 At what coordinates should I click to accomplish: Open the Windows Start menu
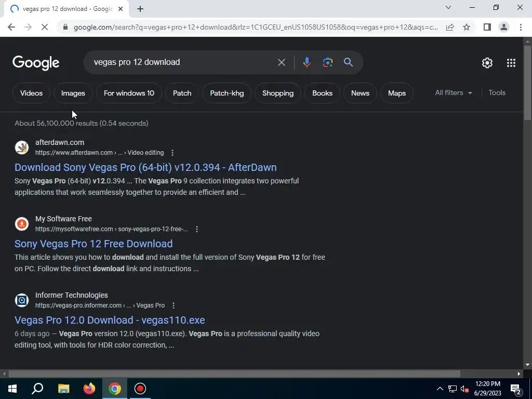coord(12,389)
